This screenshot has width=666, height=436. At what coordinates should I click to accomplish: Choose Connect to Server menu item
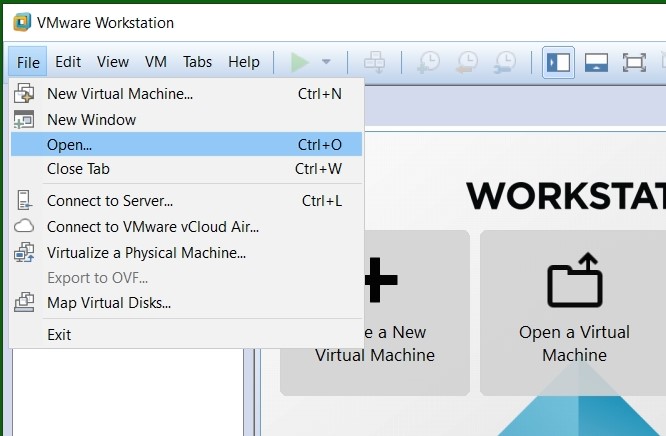coord(110,201)
